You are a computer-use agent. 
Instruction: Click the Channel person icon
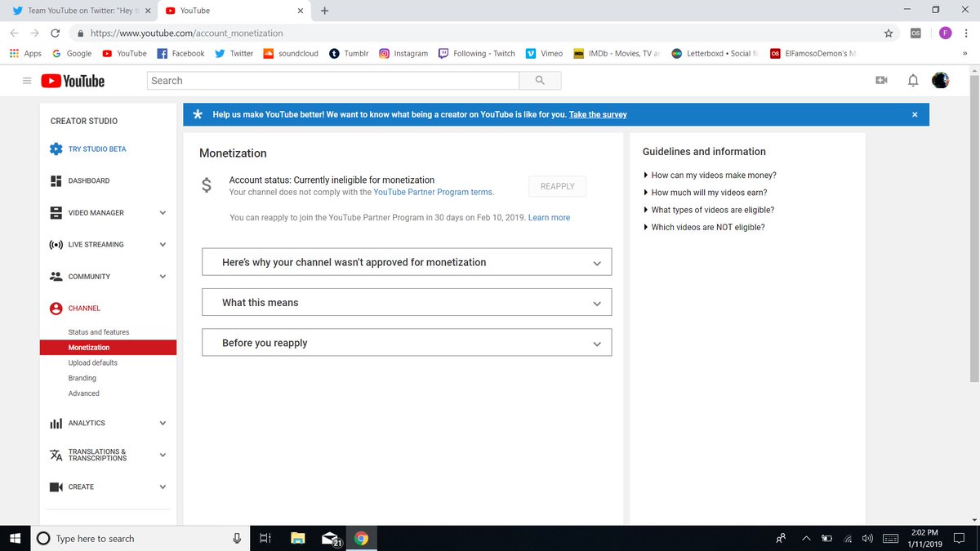click(56, 309)
